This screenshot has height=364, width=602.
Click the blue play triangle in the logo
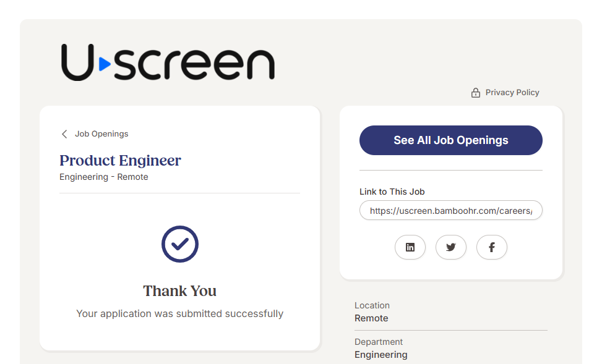(105, 63)
